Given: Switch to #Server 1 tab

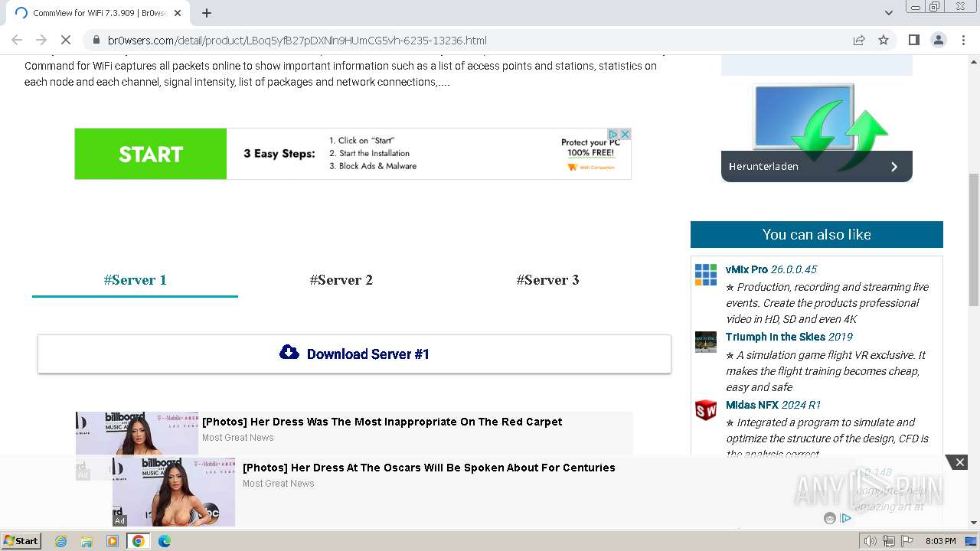Looking at the screenshot, I should tap(135, 280).
